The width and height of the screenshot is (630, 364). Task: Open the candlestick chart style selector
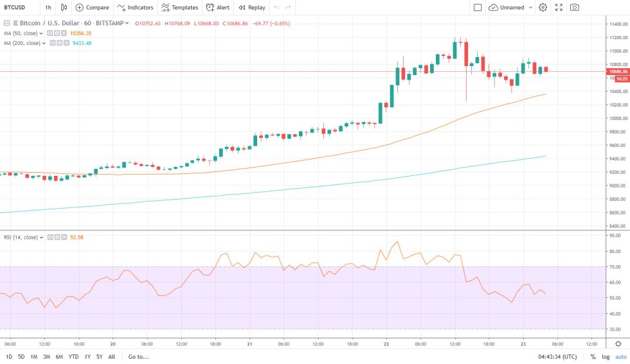click(64, 7)
